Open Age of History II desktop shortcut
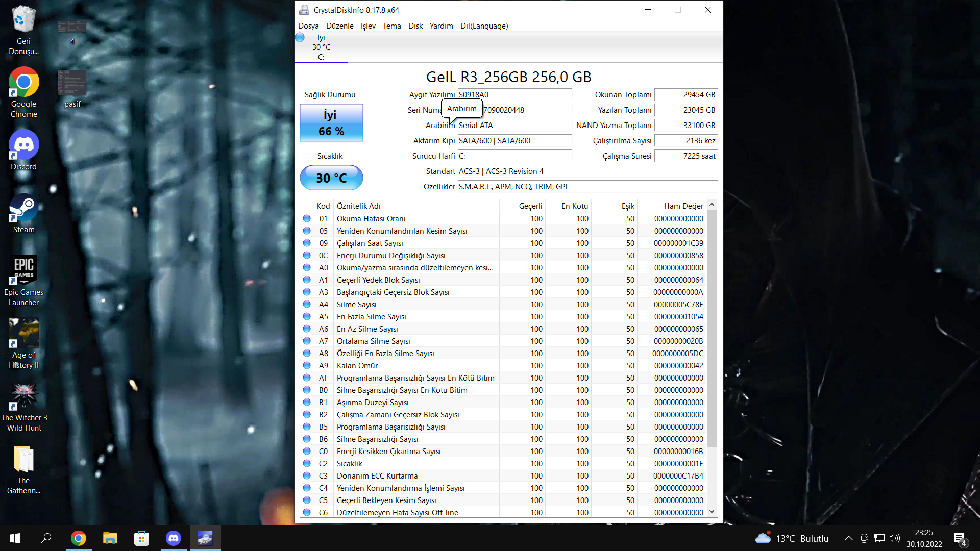 tap(24, 343)
